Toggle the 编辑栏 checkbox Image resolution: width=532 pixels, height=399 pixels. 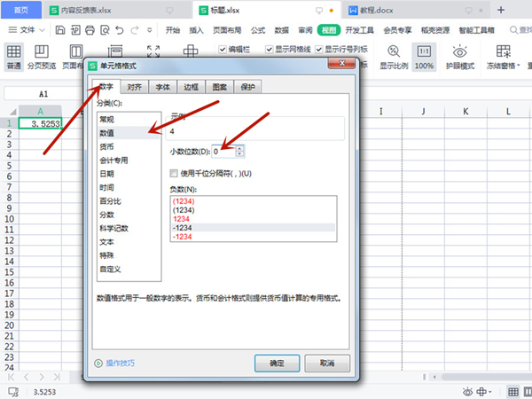pos(223,50)
